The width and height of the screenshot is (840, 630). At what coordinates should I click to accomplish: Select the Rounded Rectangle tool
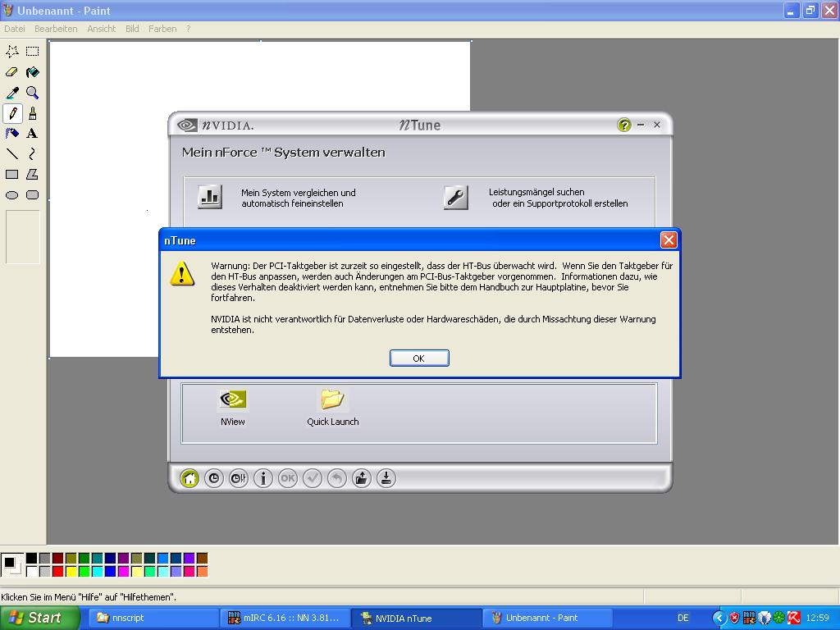coord(33,195)
